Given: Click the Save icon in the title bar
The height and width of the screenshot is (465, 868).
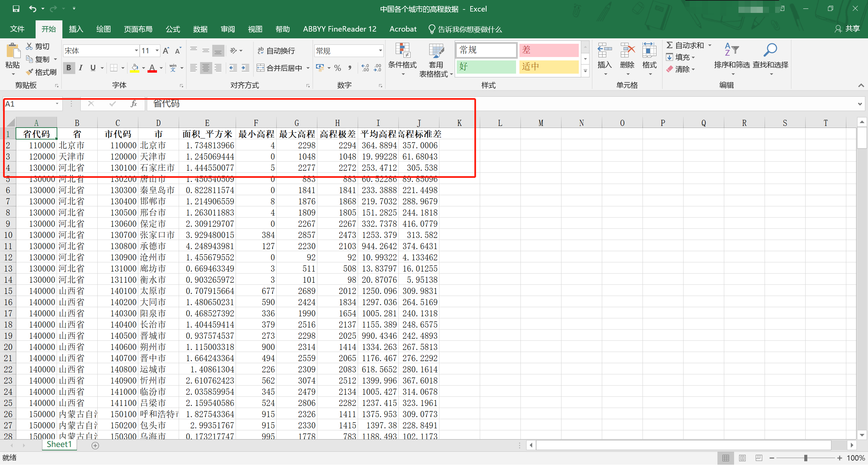Looking at the screenshot, I should [16, 9].
